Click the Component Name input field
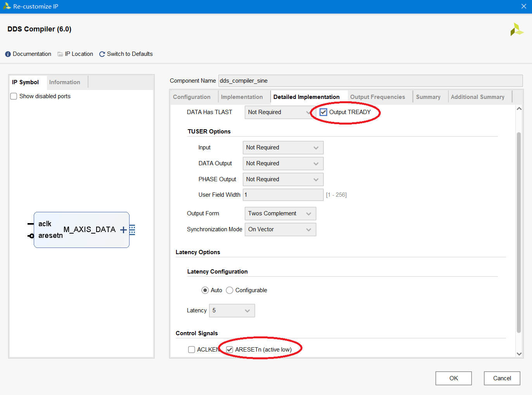The height and width of the screenshot is (395, 532). [x=370, y=81]
